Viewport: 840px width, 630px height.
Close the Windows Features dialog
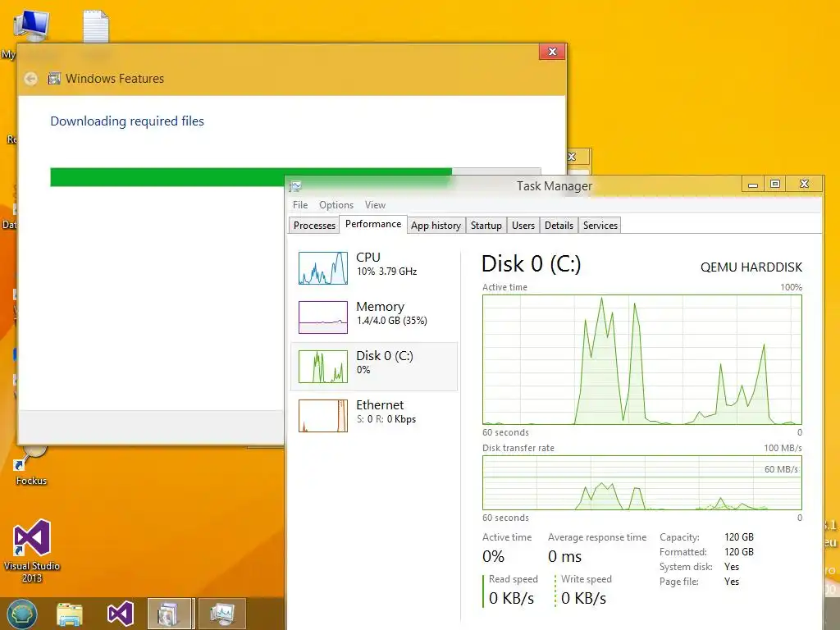pyautogui.click(x=552, y=52)
